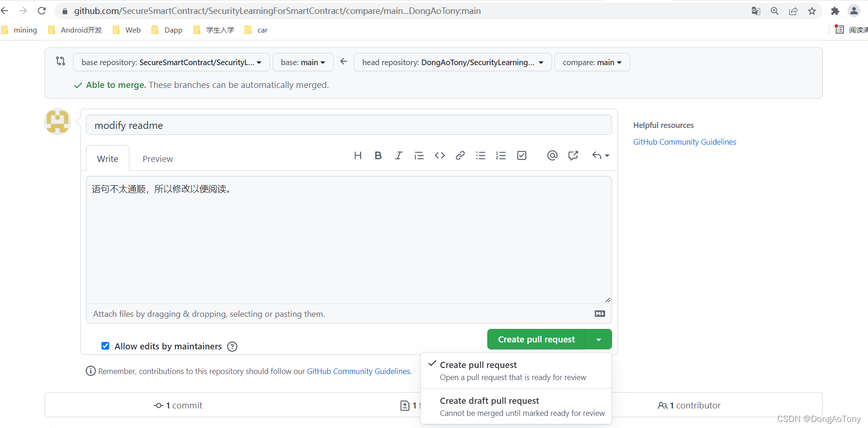Insert a bulleted list icon
The image size is (868, 428).
pos(481,155)
